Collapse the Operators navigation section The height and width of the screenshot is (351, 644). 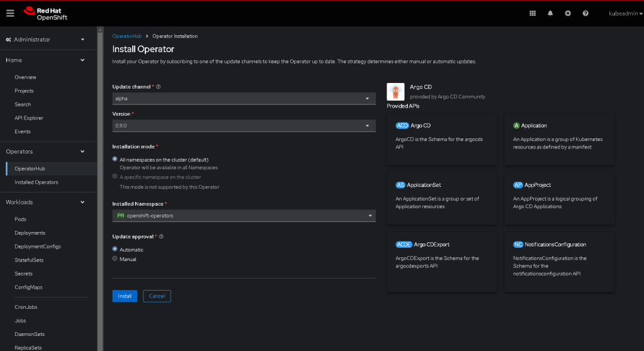(45, 152)
